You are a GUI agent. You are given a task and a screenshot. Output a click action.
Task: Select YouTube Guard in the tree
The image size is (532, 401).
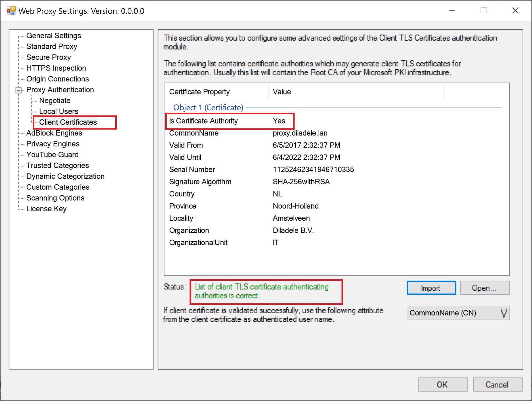pos(52,155)
